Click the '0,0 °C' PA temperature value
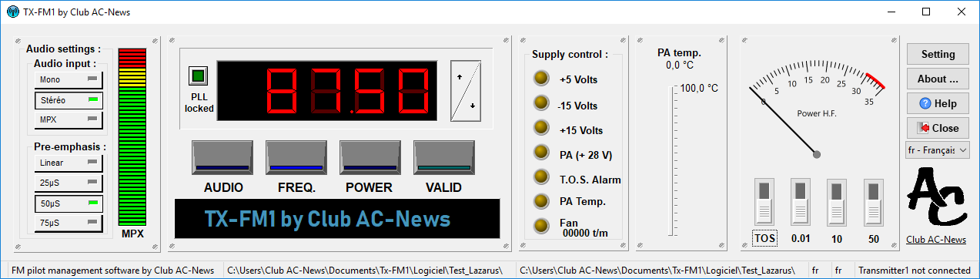 coord(679,65)
